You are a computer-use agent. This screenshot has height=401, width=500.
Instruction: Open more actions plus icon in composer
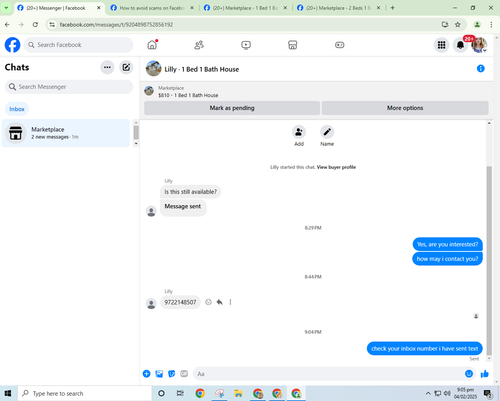(x=146, y=374)
